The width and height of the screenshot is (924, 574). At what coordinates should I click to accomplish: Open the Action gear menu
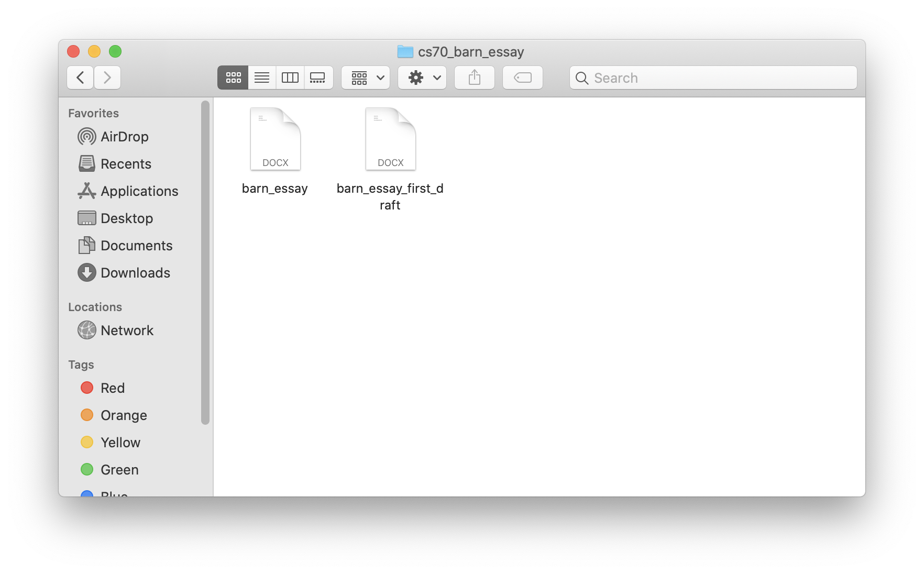coord(422,78)
